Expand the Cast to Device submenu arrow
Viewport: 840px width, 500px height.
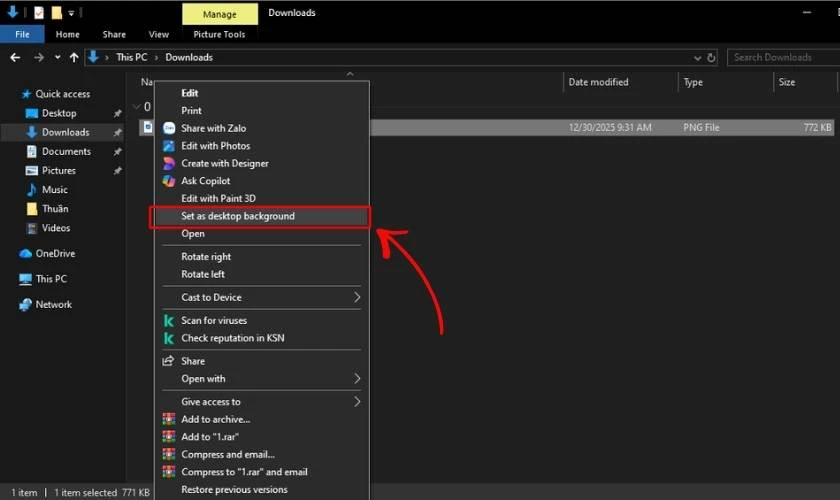click(x=357, y=297)
